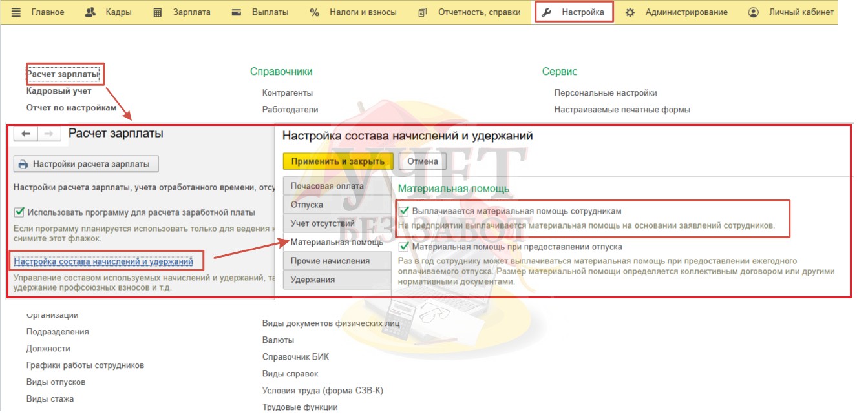The width and height of the screenshot is (868, 419).
Task: Open Отчет по настройкам
Action: 72,108
